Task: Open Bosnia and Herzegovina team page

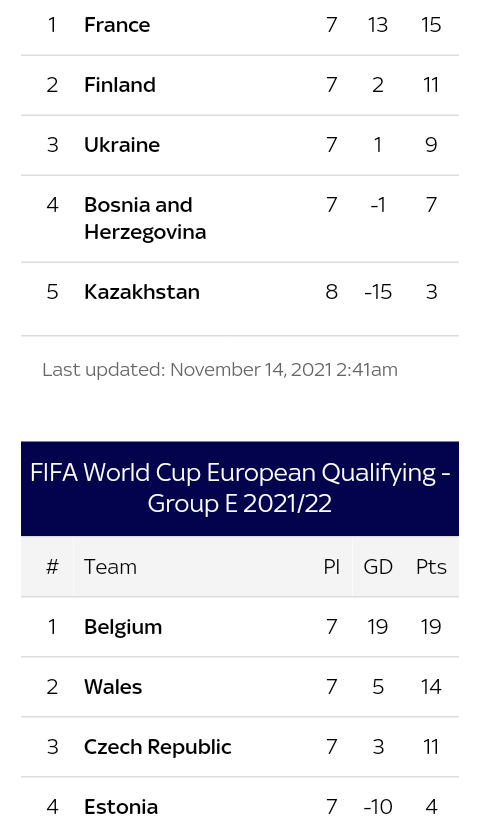Action: (145, 218)
